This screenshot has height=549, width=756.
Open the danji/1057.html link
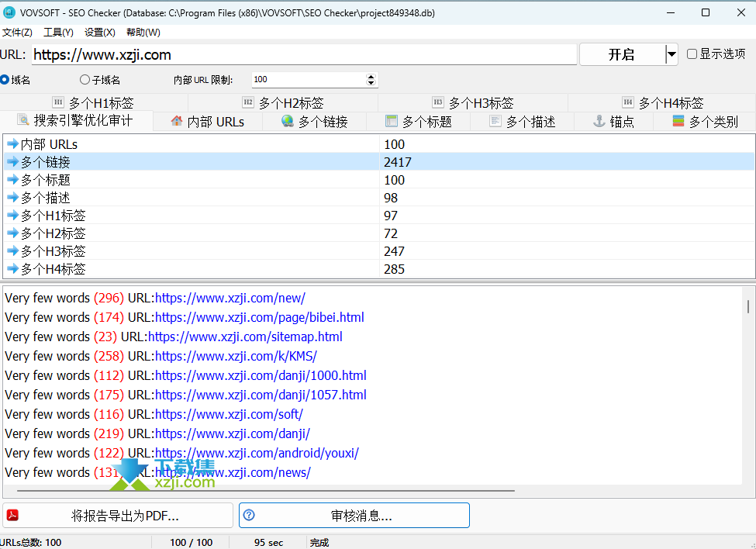(x=261, y=395)
